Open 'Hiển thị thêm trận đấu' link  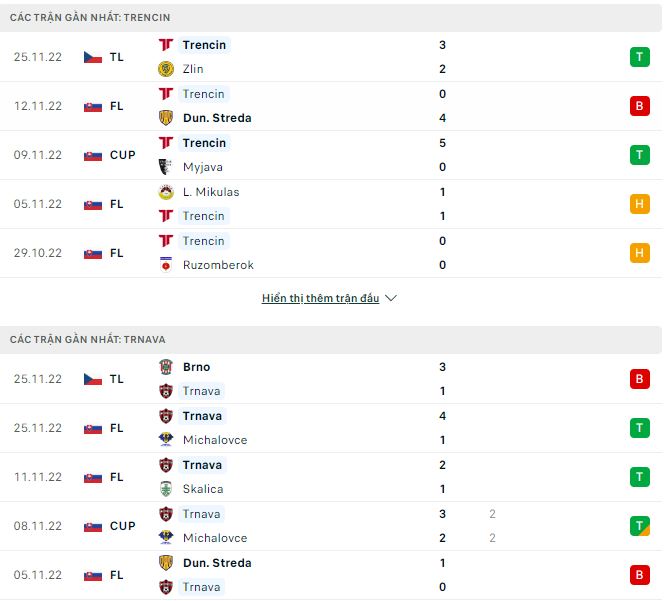tap(320, 298)
